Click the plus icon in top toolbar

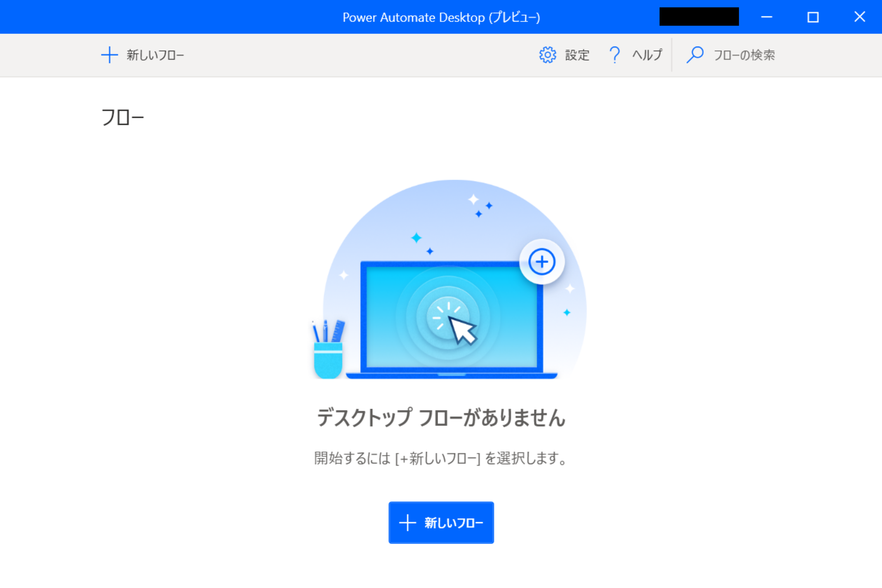pyautogui.click(x=110, y=55)
